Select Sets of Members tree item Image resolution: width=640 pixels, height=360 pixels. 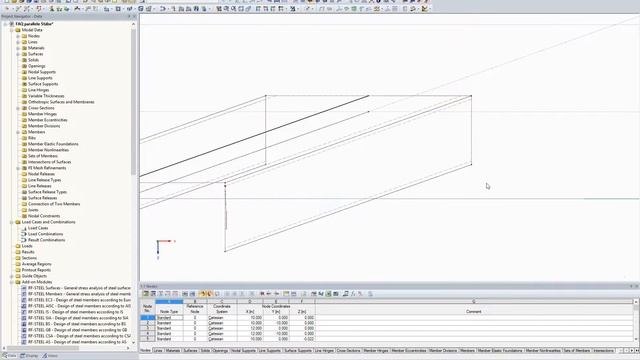pyautogui.click(x=43, y=156)
